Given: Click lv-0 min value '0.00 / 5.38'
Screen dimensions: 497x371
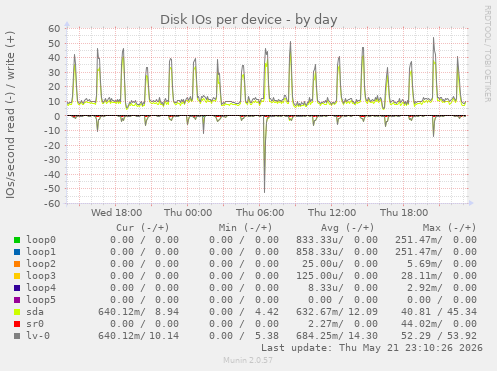Looking at the screenshot, I should point(244,336).
